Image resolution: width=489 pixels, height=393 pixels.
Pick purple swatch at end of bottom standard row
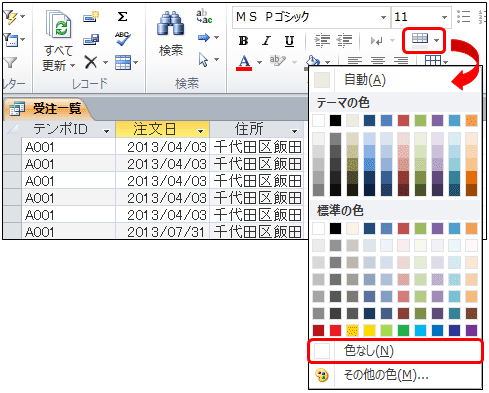471,331
